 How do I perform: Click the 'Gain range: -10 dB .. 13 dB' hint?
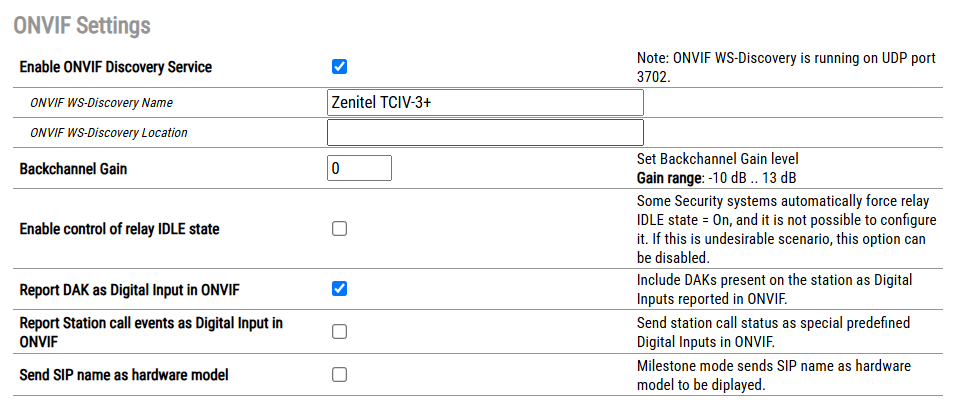coord(716,178)
